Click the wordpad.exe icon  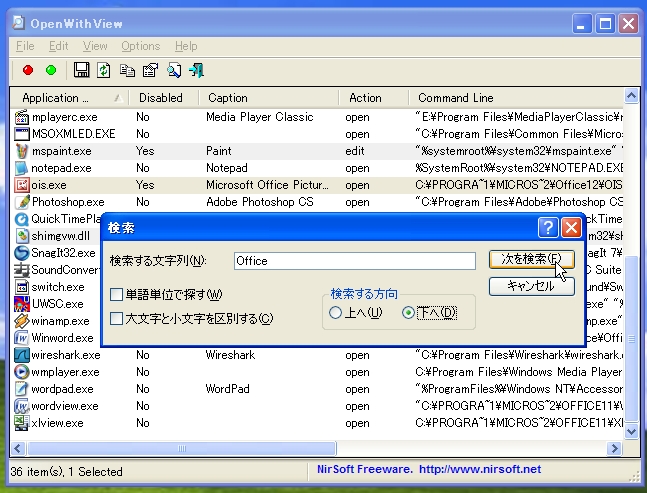21,389
